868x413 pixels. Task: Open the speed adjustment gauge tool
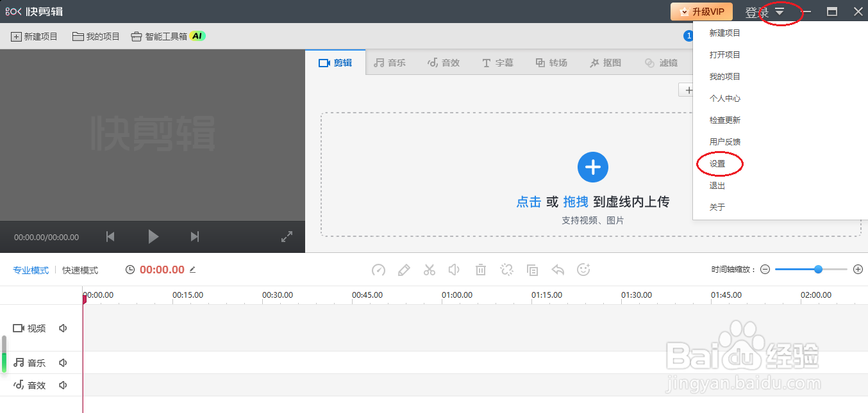(379, 270)
